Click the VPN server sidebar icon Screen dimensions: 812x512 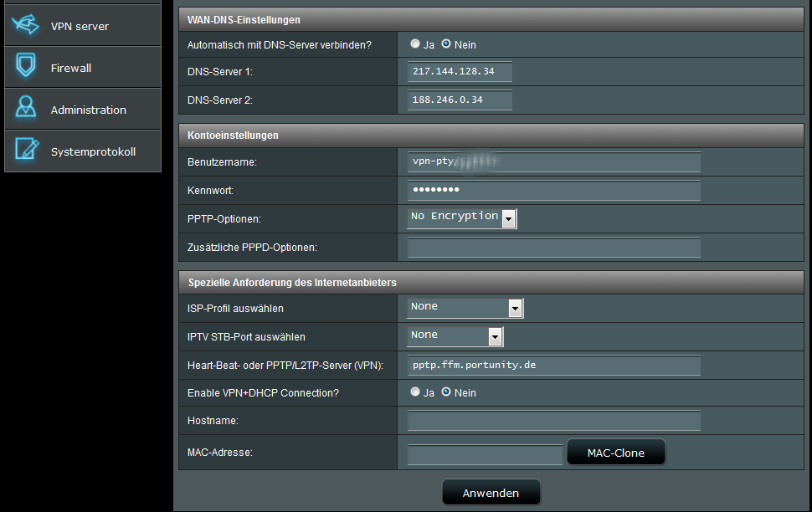click(25, 26)
